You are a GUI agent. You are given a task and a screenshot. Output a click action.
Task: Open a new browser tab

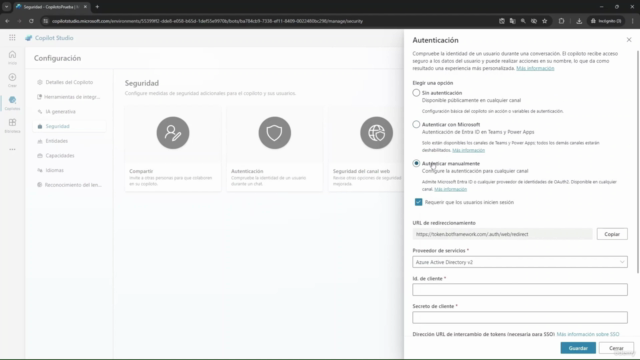coord(97,7)
